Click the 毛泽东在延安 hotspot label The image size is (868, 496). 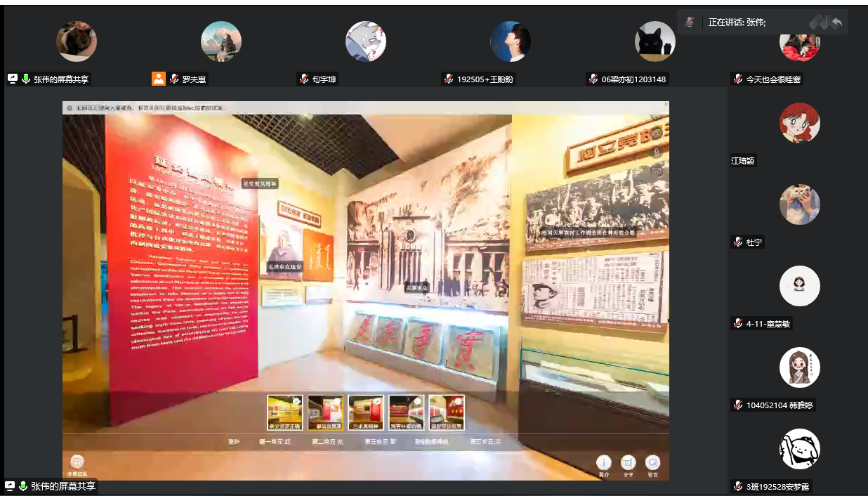285,267
